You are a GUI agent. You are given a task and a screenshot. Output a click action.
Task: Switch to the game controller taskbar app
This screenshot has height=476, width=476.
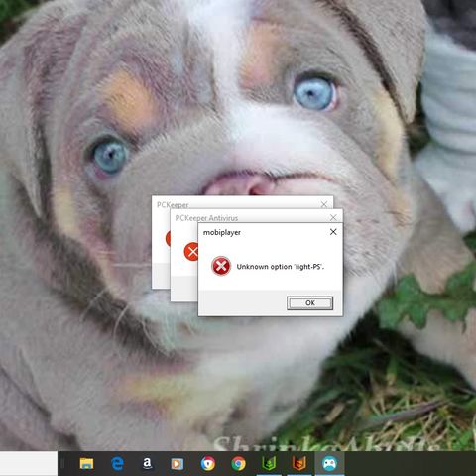[329, 464]
